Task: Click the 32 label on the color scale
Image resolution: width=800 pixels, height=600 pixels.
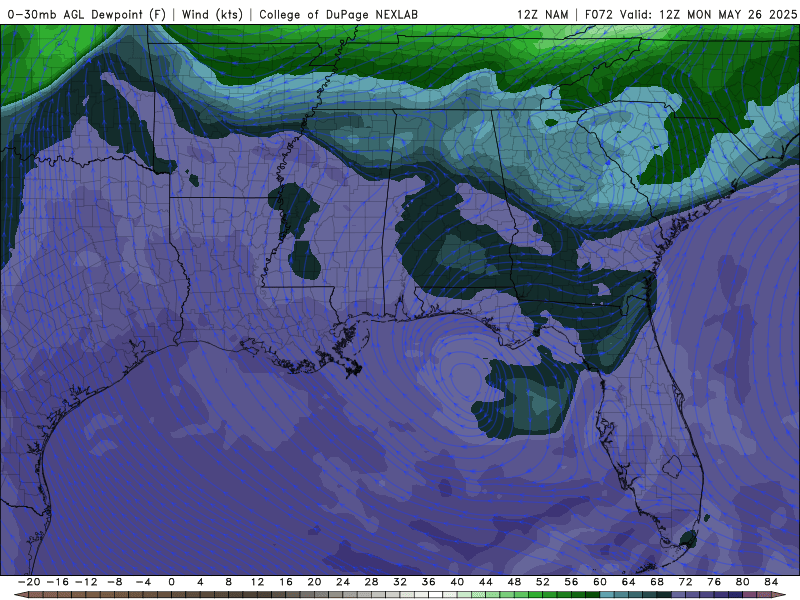Action: click(x=400, y=582)
